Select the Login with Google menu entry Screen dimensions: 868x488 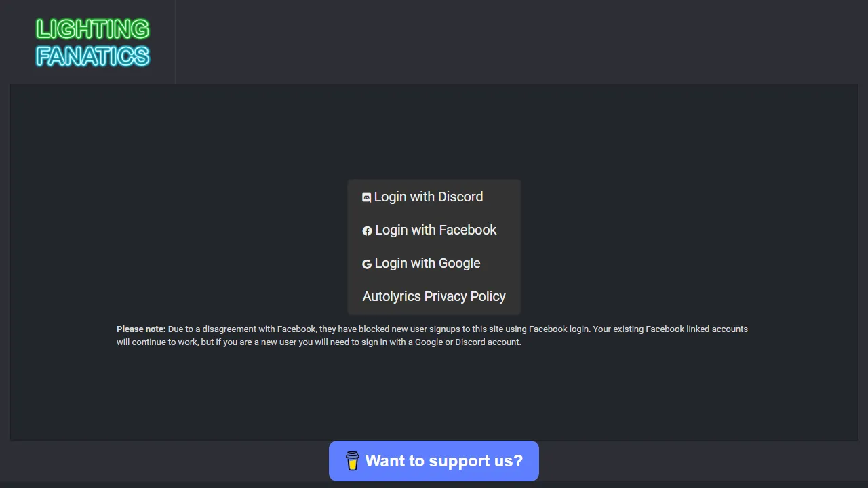coord(427,263)
